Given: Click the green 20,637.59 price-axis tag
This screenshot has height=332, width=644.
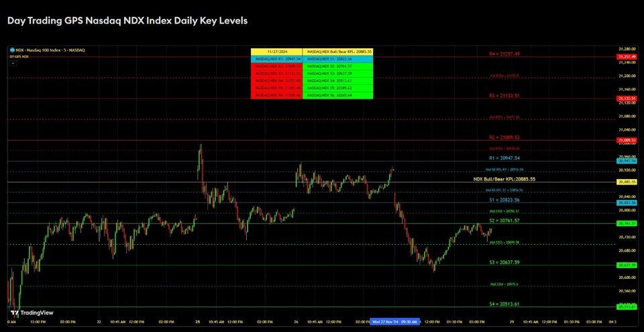Looking at the screenshot, I should coord(627,266).
